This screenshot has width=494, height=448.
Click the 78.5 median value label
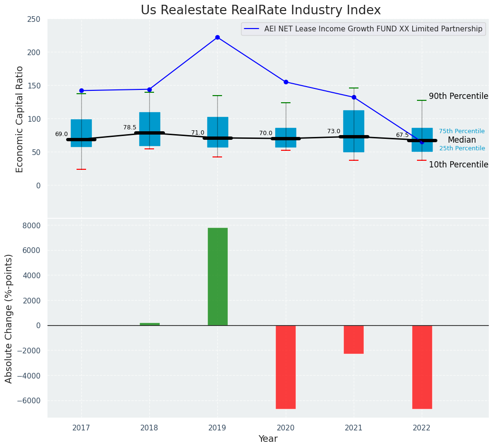(x=130, y=127)
